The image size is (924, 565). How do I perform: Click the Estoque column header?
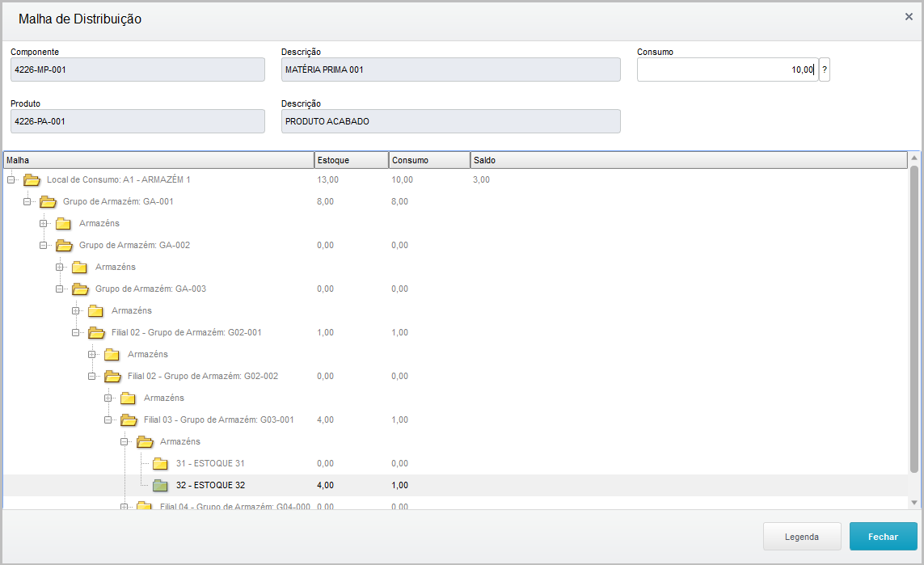point(351,160)
